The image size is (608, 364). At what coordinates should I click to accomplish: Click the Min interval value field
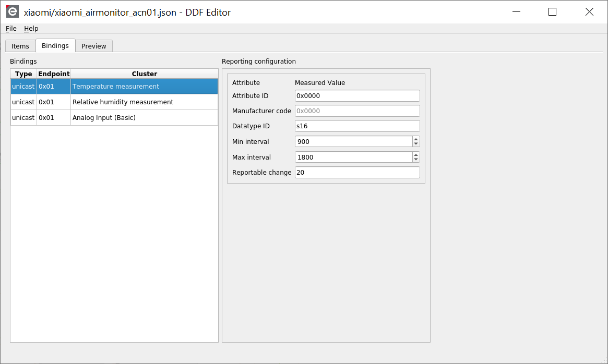[353, 142]
